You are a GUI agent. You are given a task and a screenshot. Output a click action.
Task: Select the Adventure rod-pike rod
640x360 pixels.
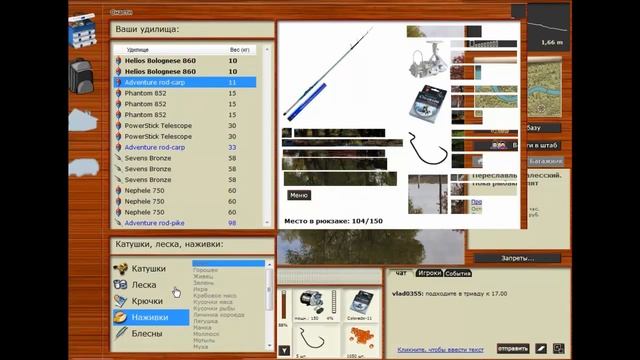pos(184,223)
